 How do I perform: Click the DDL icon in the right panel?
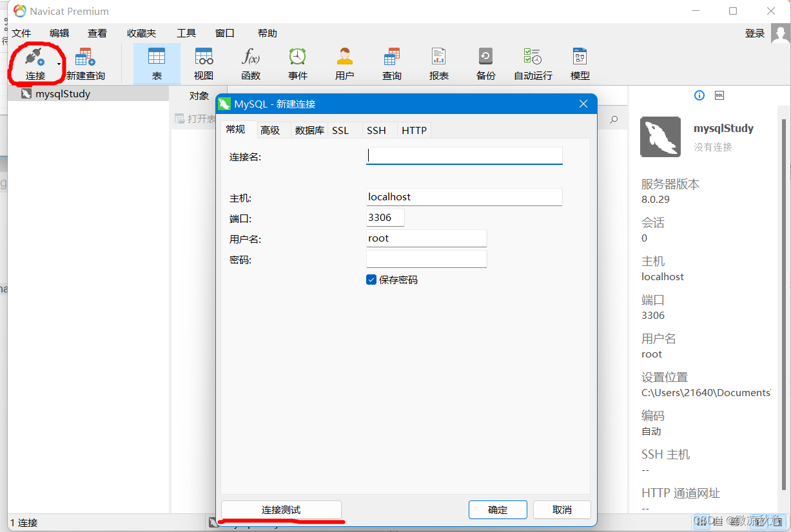719,95
